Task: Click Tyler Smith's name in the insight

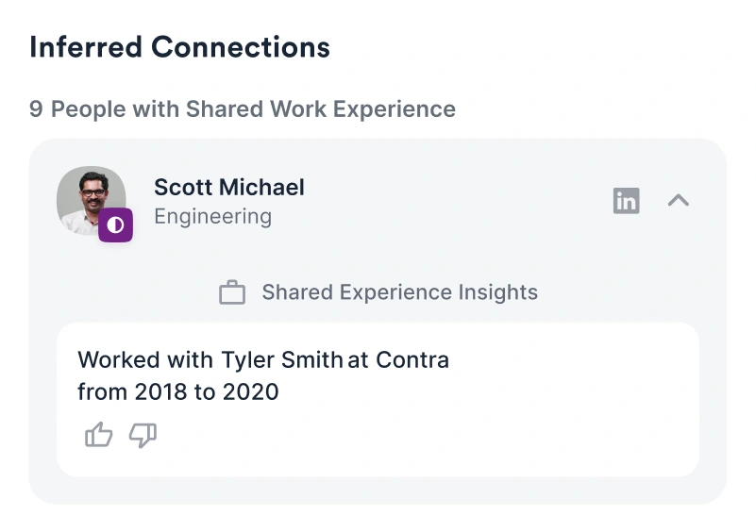Action: click(281, 360)
